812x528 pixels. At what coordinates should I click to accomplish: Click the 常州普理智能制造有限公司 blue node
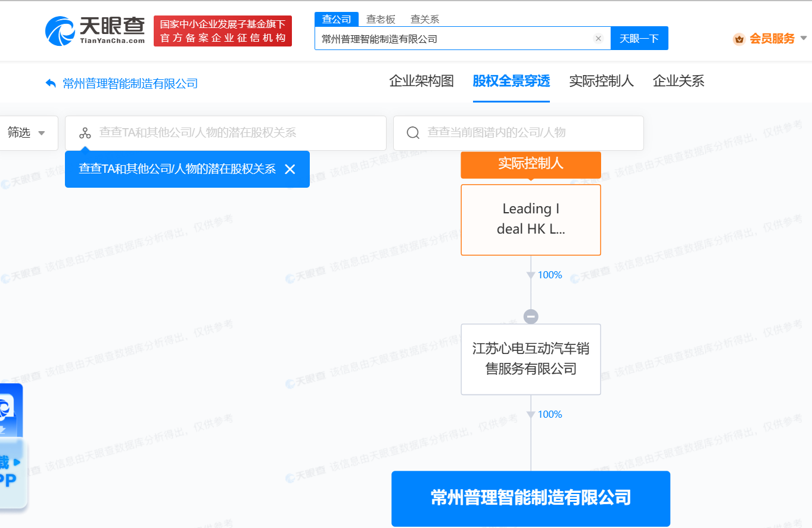[x=531, y=498]
